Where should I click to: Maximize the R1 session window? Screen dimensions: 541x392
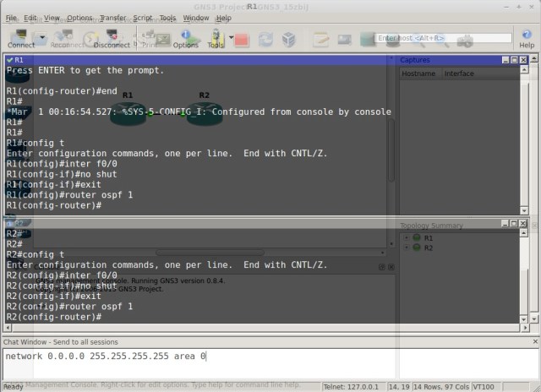[x=514, y=60]
